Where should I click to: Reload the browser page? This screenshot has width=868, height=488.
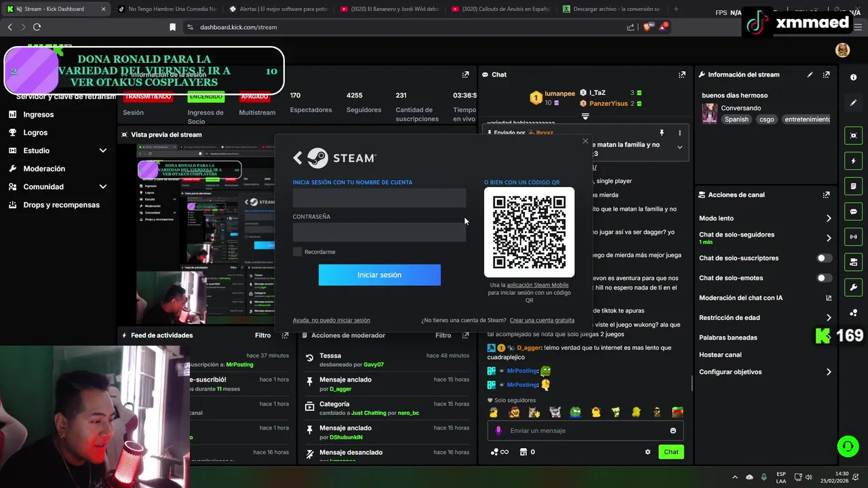click(37, 27)
